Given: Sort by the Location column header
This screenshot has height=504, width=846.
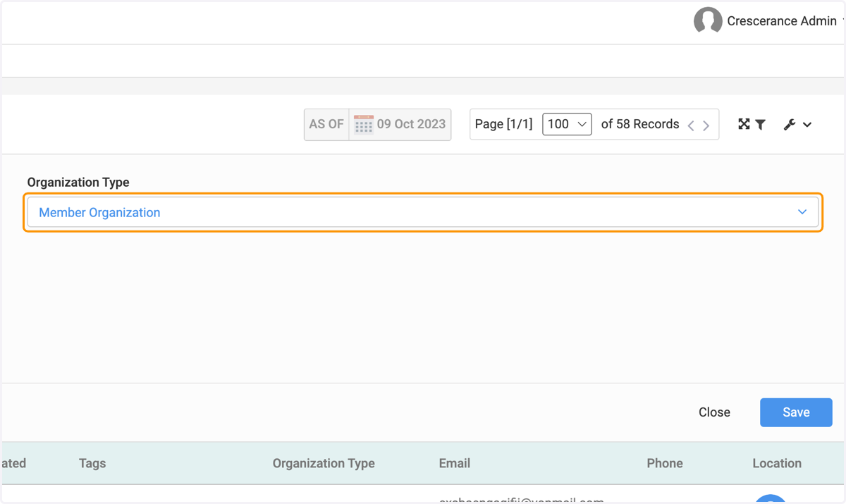Looking at the screenshot, I should pyautogui.click(x=777, y=463).
